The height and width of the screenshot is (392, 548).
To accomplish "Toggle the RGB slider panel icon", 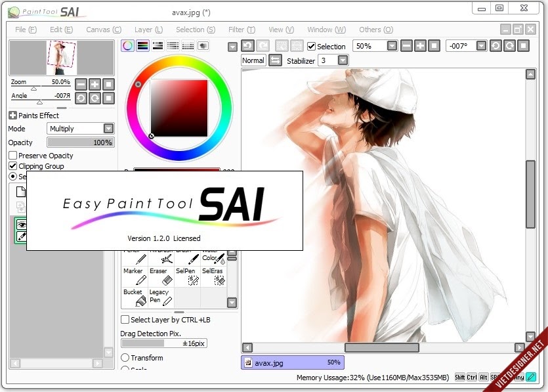I will click(x=142, y=46).
